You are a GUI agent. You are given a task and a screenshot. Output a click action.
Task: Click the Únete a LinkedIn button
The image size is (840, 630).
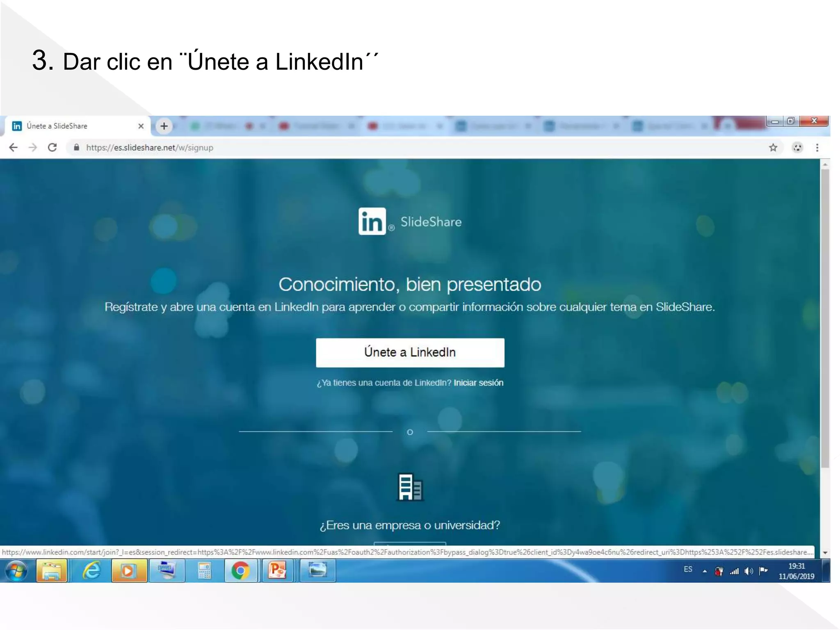pos(410,352)
